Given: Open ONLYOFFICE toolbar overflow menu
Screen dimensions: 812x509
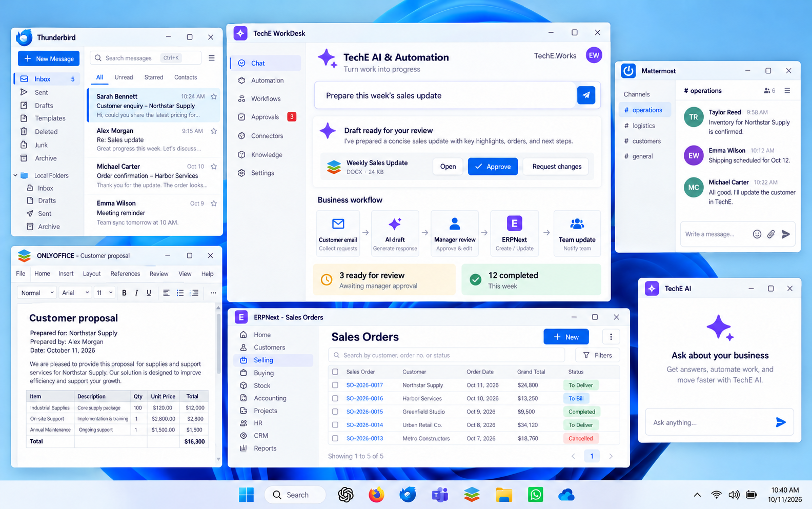Looking at the screenshot, I should (213, 293).
